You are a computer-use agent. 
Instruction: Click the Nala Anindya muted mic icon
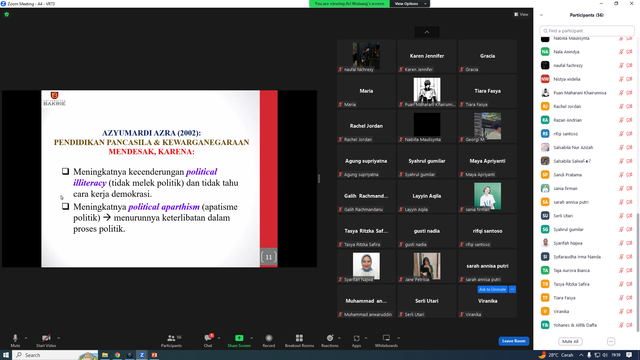[621, 52]
